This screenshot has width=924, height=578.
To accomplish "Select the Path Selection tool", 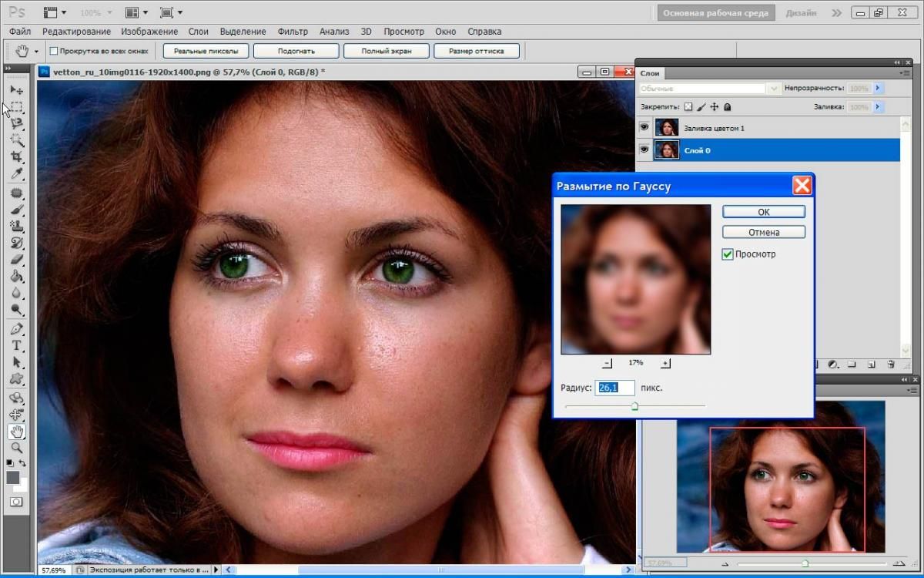I will pos(16,363).
